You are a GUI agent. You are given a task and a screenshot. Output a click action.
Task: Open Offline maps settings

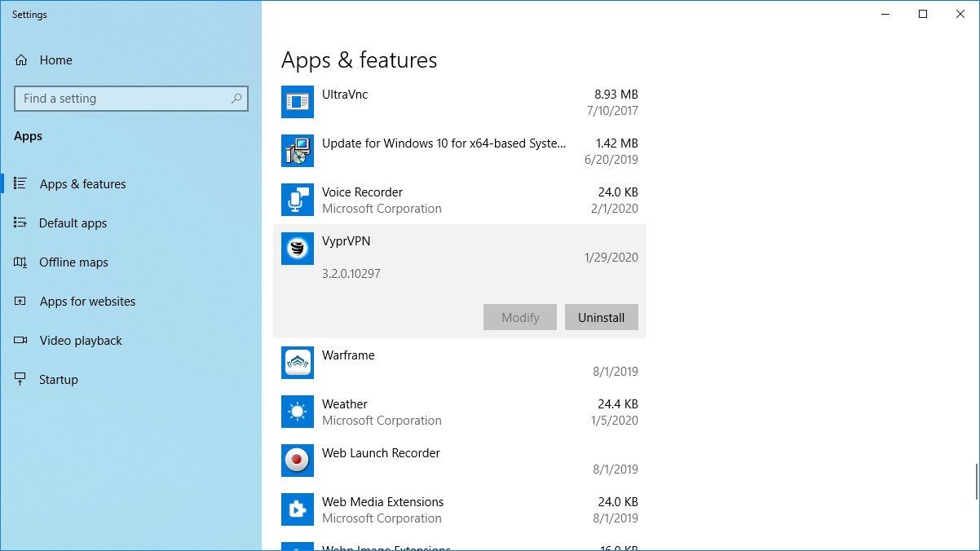[x=73, y=262]
